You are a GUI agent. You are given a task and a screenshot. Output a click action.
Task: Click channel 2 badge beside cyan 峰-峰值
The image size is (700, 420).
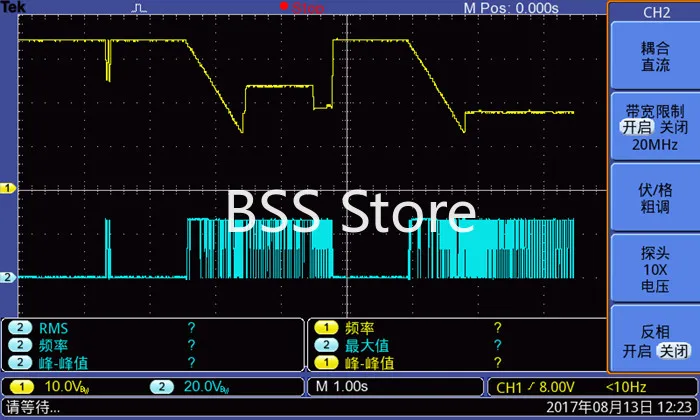[20, 362]
